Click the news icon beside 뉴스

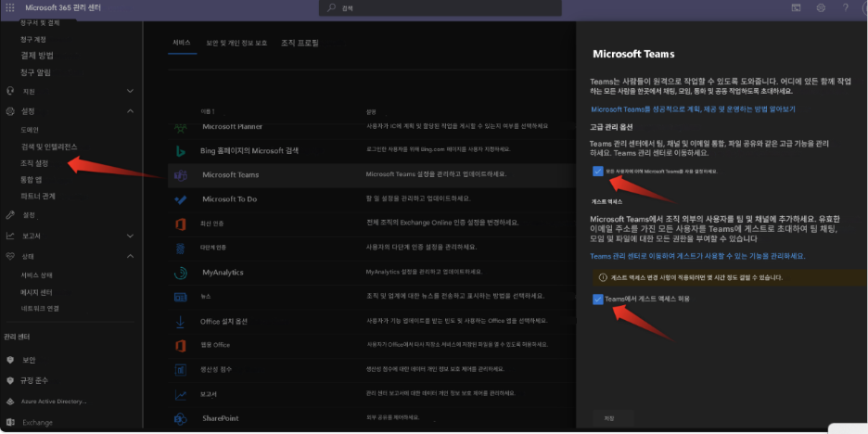(x=181, y=297)
